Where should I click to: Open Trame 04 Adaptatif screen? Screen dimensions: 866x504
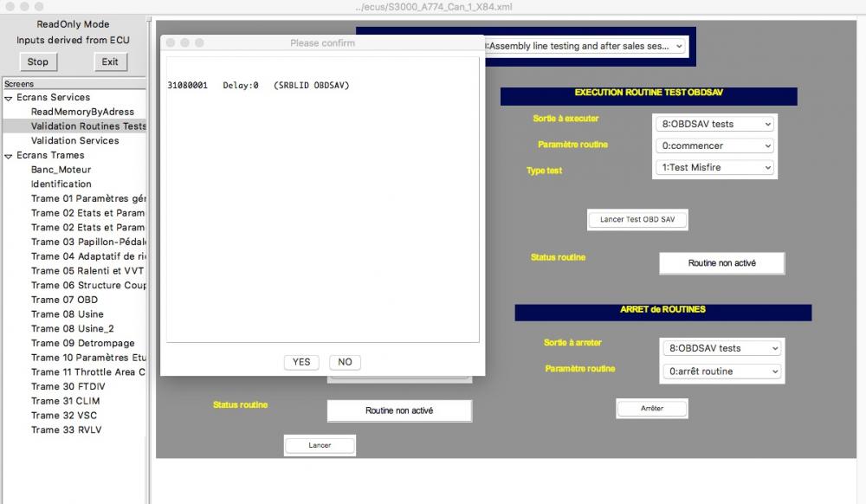[x=88, y=256]
